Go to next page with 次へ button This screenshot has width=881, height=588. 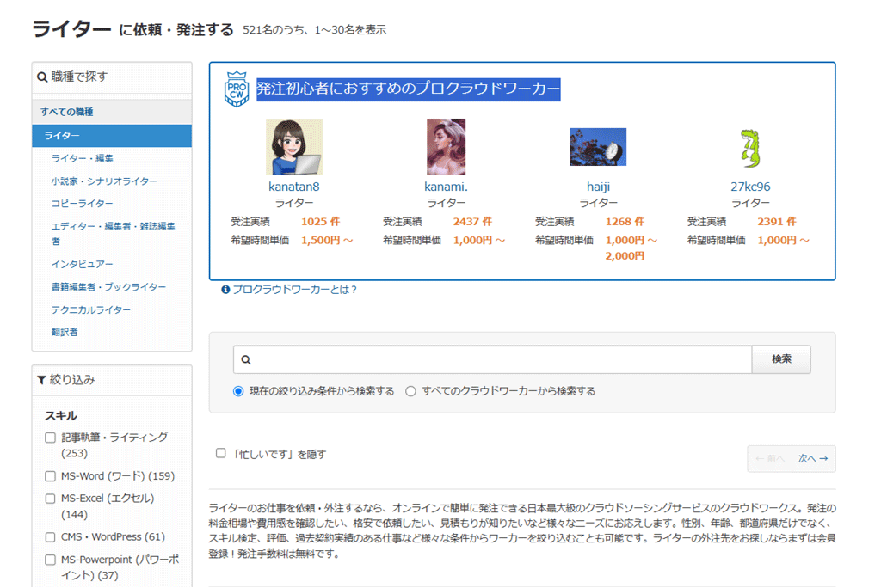812,459
